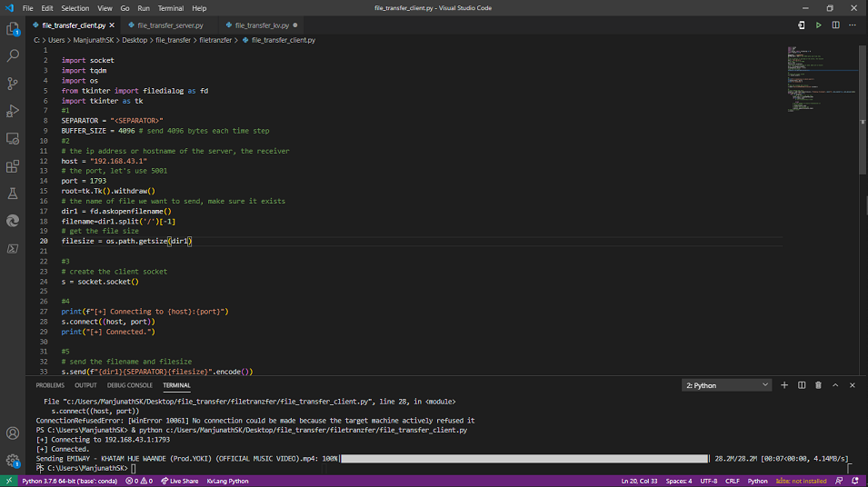Maximize the terminal panel with up chevron
The width and height of the screenshot is (868, 487).
point(835,385)
